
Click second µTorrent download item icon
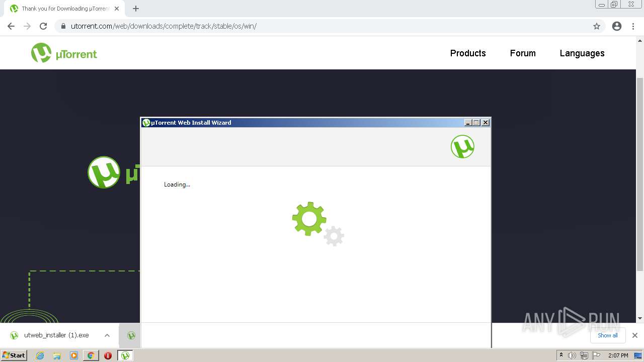(131, 335)
